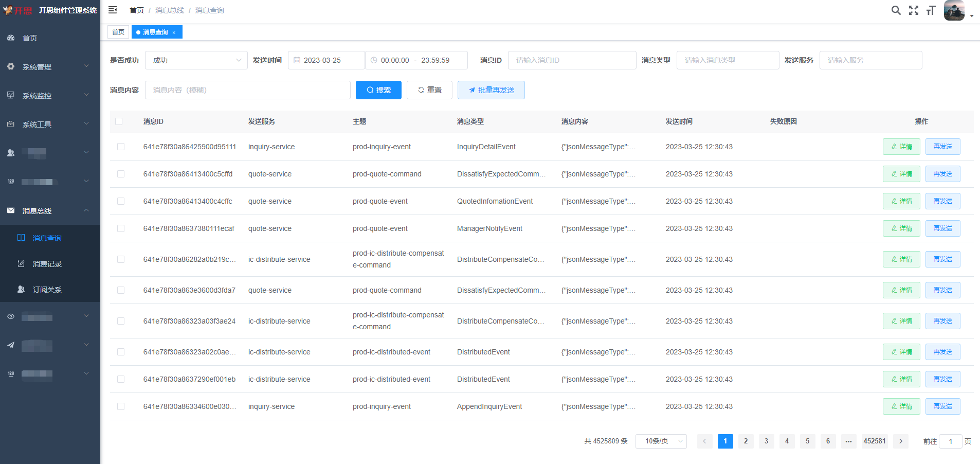Click the 系统管理 gear icon

[11, 66]
